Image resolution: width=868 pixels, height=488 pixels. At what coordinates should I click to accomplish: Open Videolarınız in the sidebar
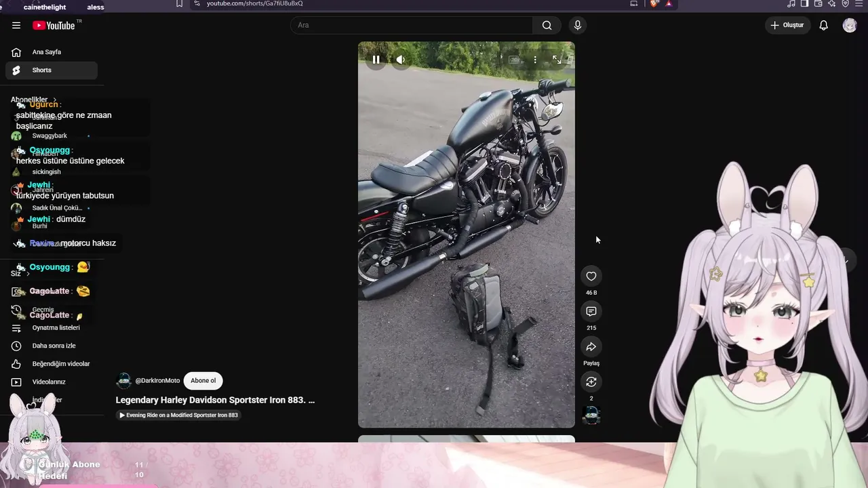click(x=52, y=382)
